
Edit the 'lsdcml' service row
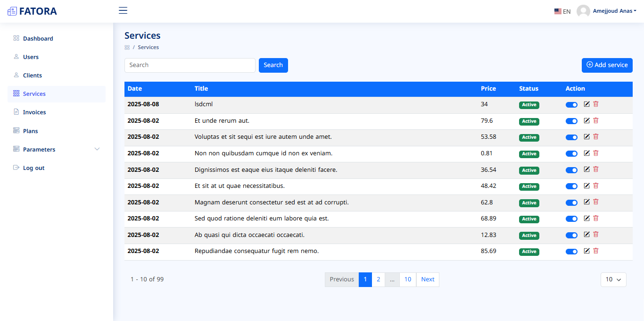click(586, 104)
